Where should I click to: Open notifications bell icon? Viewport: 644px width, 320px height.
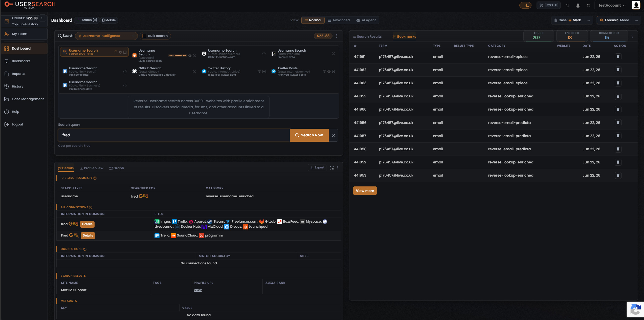click(x=578, y=5)
